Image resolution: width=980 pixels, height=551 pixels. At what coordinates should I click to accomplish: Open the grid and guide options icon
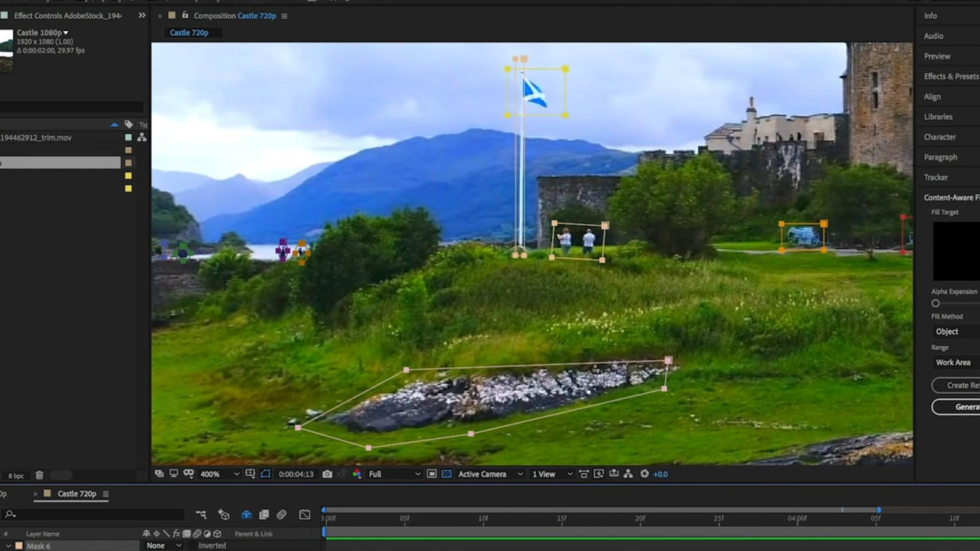[250, 474]
